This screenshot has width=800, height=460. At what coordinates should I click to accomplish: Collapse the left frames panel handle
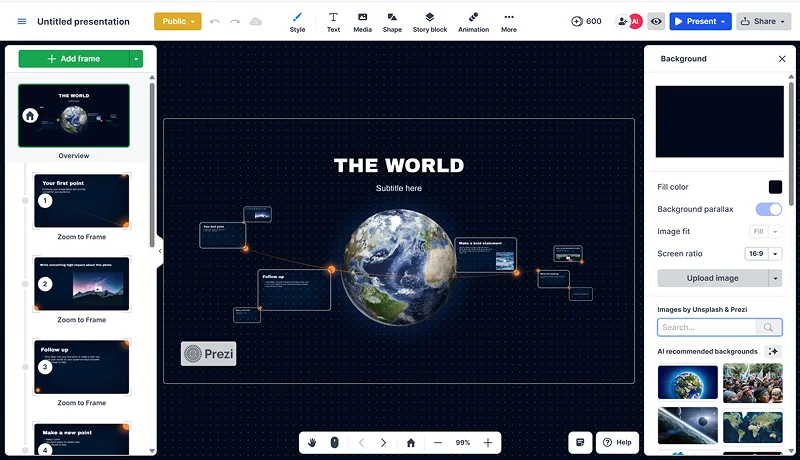click(x=160, y=251)
